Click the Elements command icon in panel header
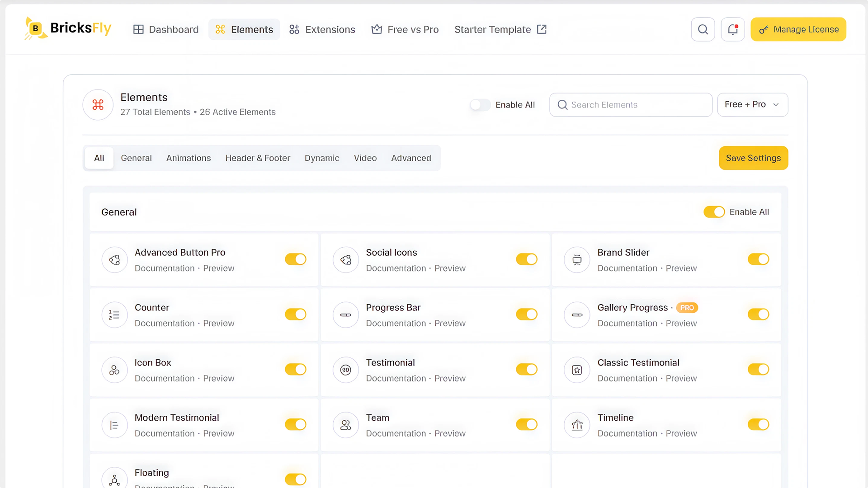The height and width of the screenshot is (488, 868). click(98, 105)
